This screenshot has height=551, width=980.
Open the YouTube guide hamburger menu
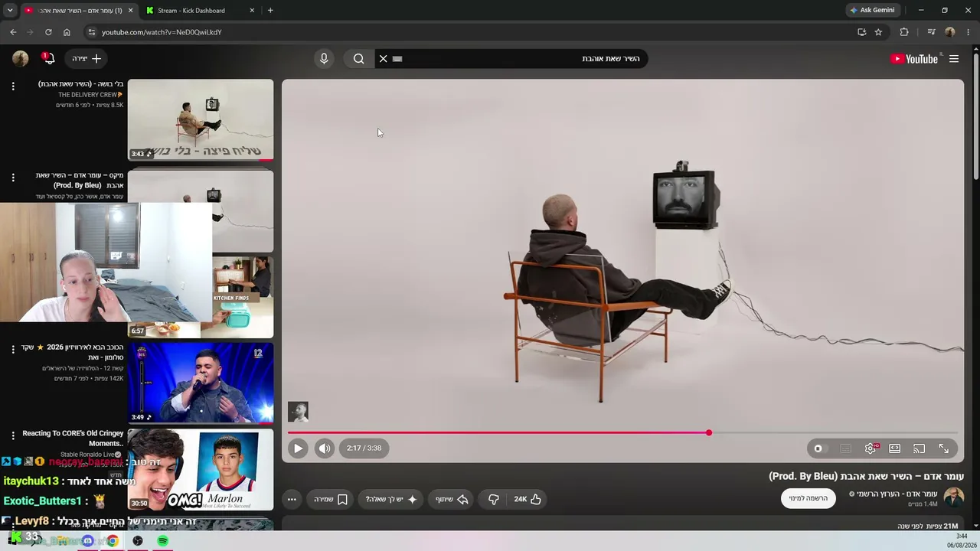[954, 59]
